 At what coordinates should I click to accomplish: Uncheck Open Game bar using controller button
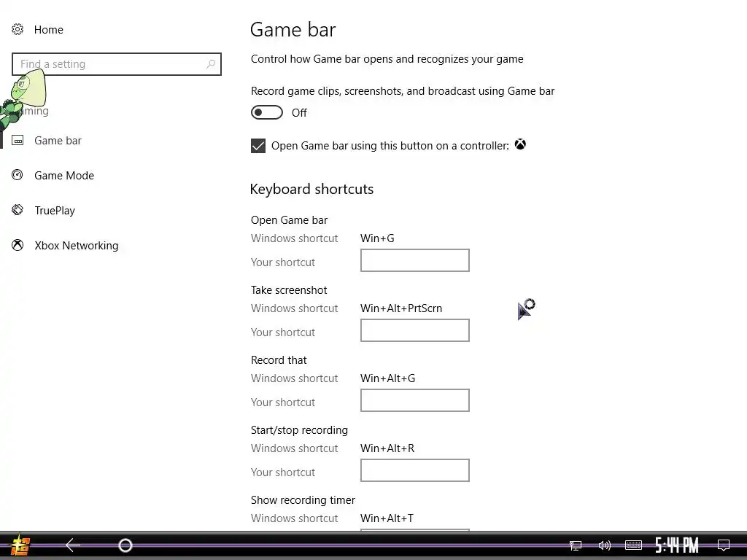point(258,146)
